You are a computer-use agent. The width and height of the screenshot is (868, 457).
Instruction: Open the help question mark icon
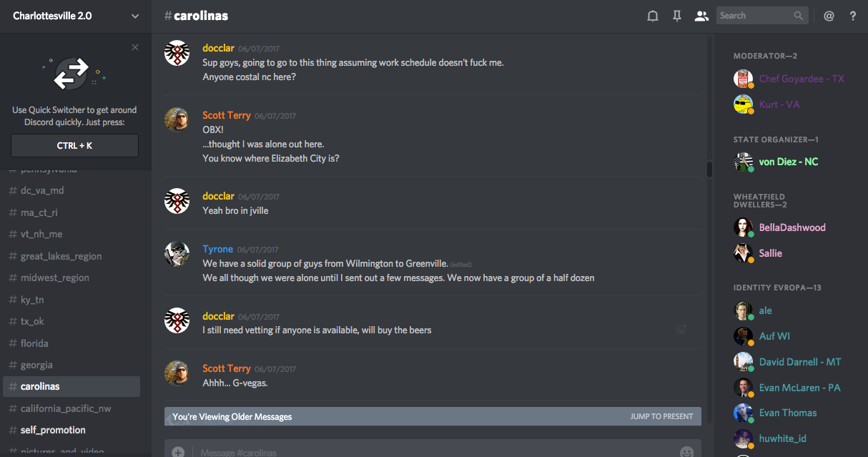point(853,16)
